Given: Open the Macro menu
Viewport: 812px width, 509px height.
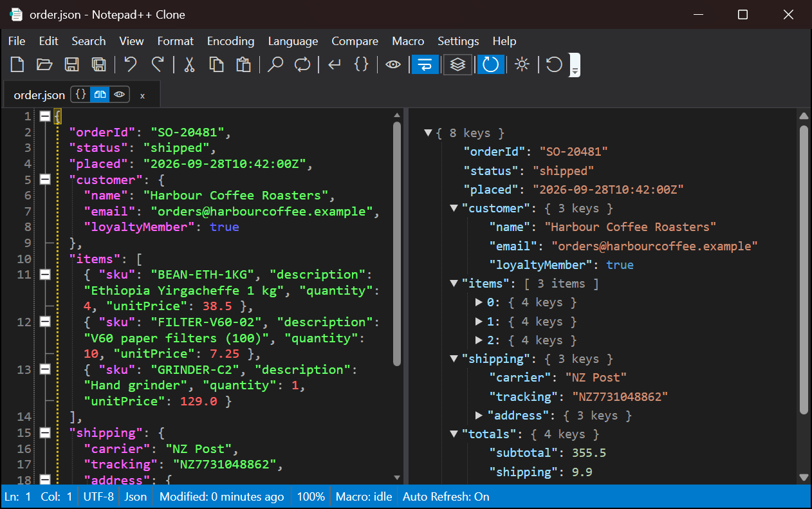Looking at the screenshot, I should point(409,41).
